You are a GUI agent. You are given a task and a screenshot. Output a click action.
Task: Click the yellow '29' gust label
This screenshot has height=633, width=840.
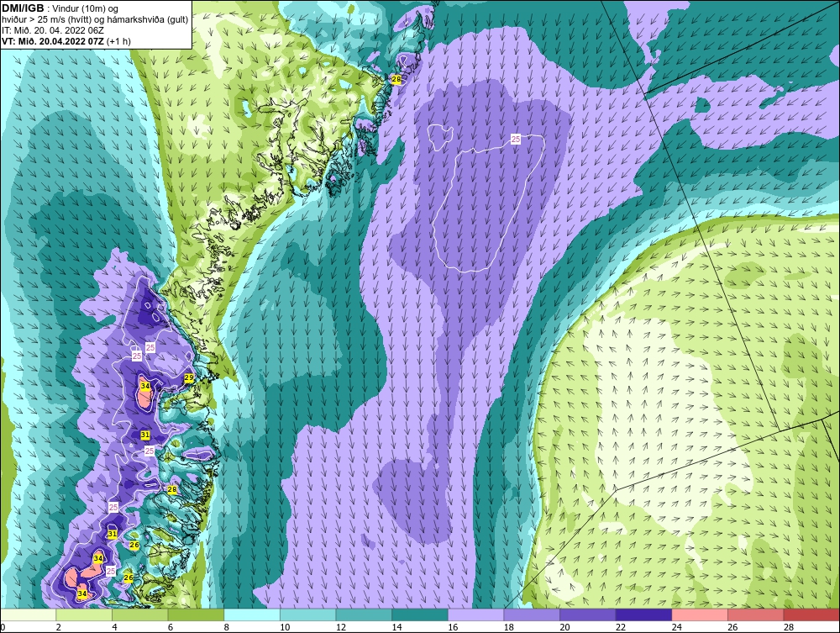(x=189, y=378)
